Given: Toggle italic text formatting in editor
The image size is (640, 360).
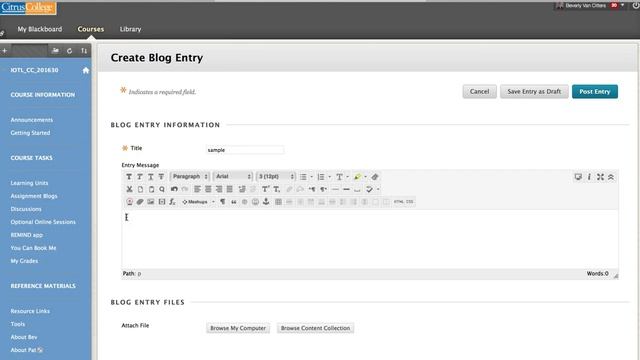Looking at the screenshot, I should 140,177.
